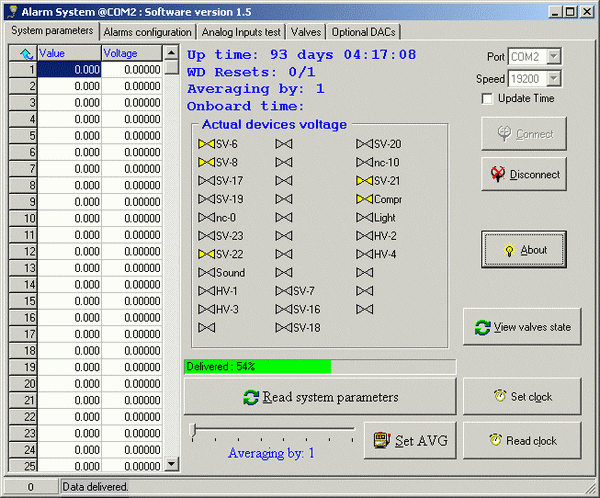Click the Connect button
600x498 pixels.
(524, 134)
